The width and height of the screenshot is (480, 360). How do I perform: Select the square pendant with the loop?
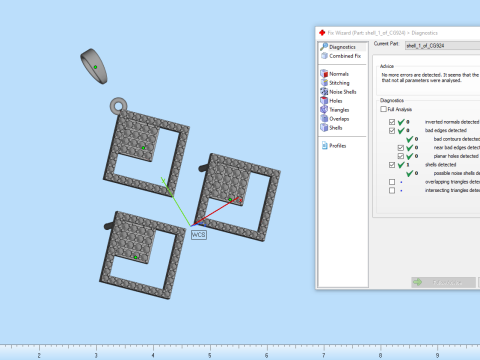146,147
